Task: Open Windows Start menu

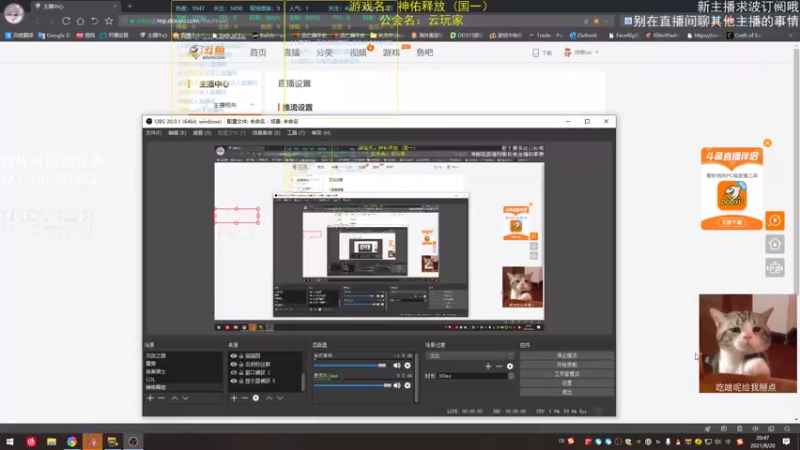Action: pos(10,441)
